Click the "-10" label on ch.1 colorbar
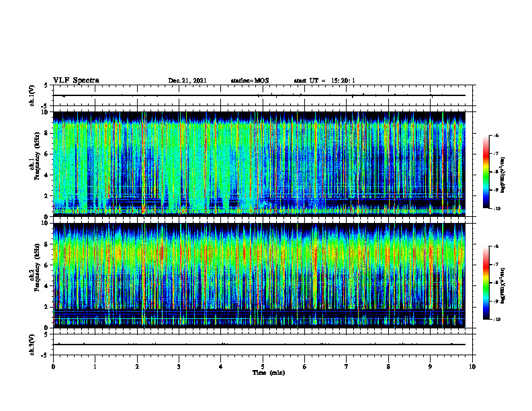 tap(496, 209)
